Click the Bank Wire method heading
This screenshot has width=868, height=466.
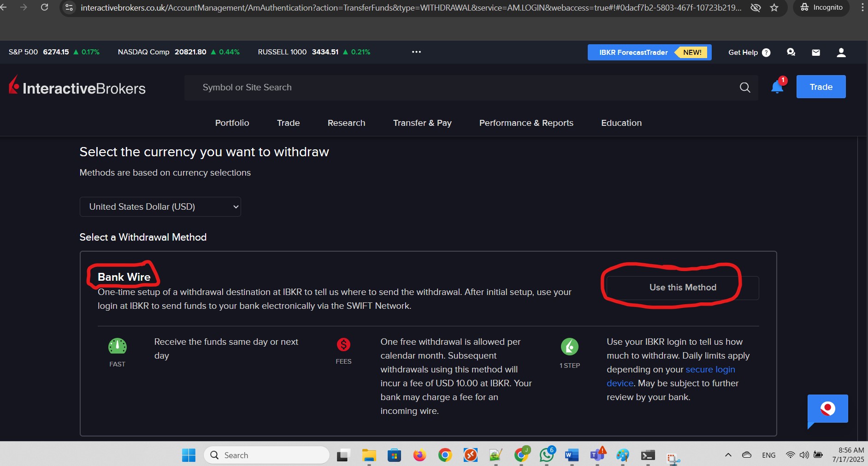tap(124, 277)
